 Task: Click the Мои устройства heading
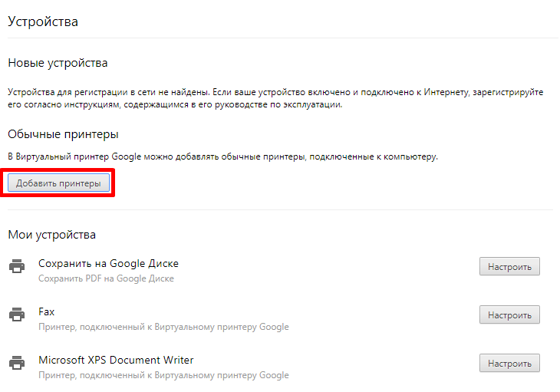(x=52, y=235)
